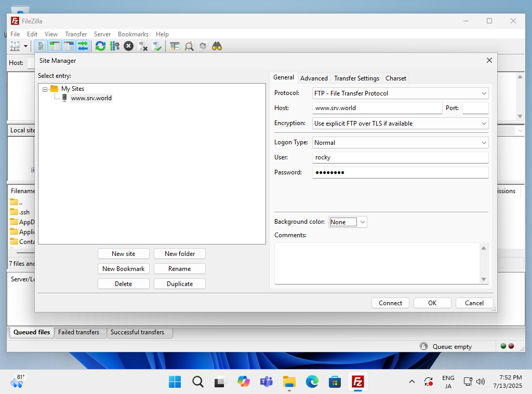The width and height of the screenshot is (532, 394).
Task: Open the Windows Start button
Action: [175, 382]
